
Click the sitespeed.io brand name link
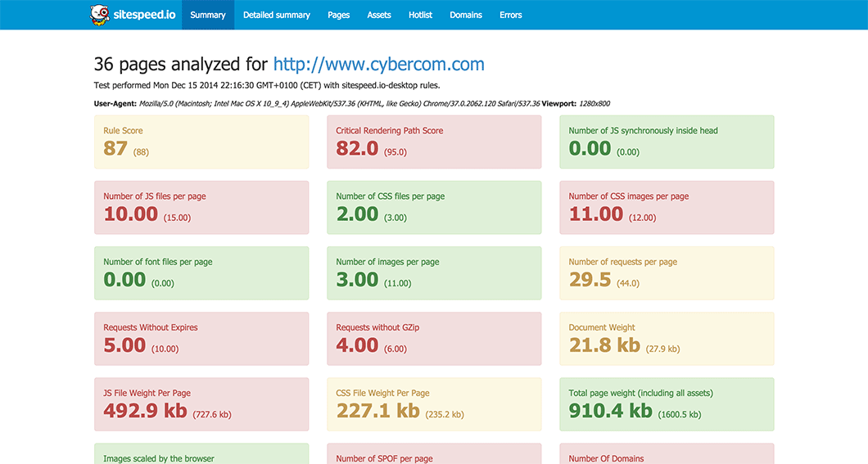[x=144, y=15]
